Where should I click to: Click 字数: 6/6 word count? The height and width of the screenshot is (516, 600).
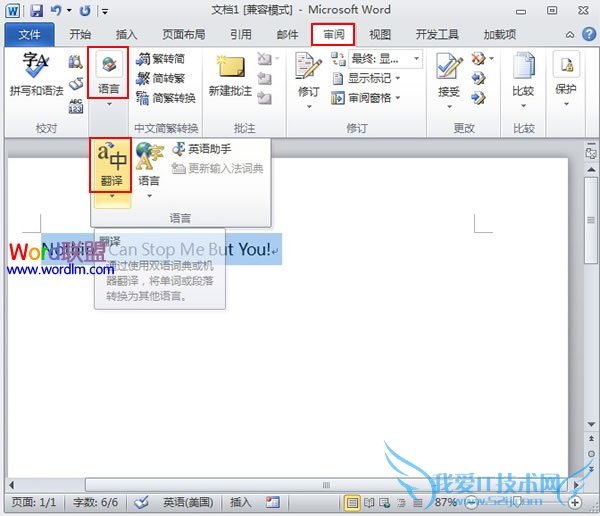[95, 502]
